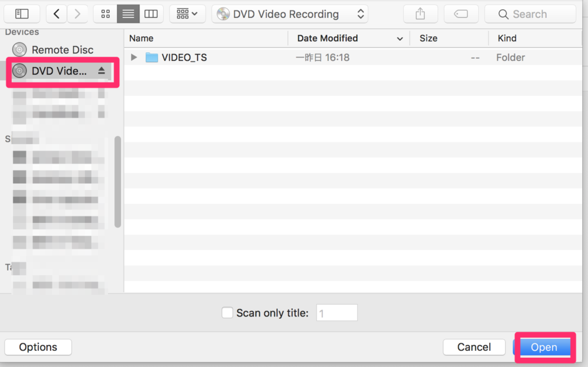Eject the DVD Video disc

click(102, 71)
